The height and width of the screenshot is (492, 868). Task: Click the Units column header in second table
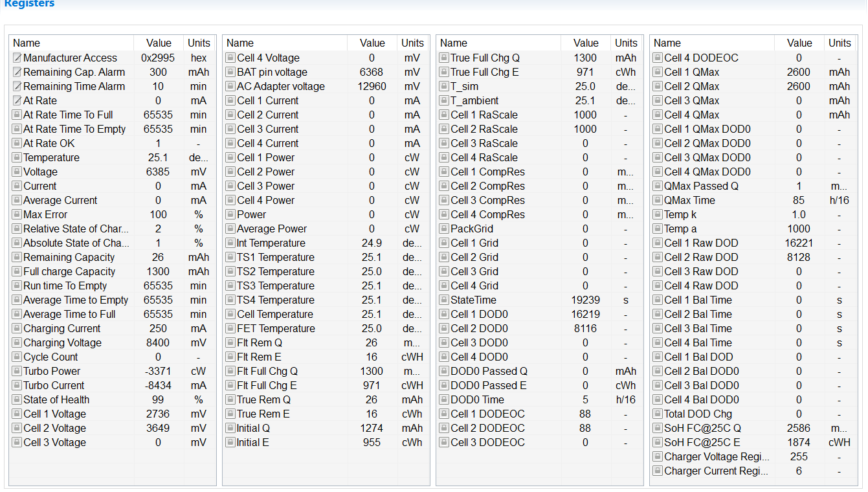[x=412, y=43]
